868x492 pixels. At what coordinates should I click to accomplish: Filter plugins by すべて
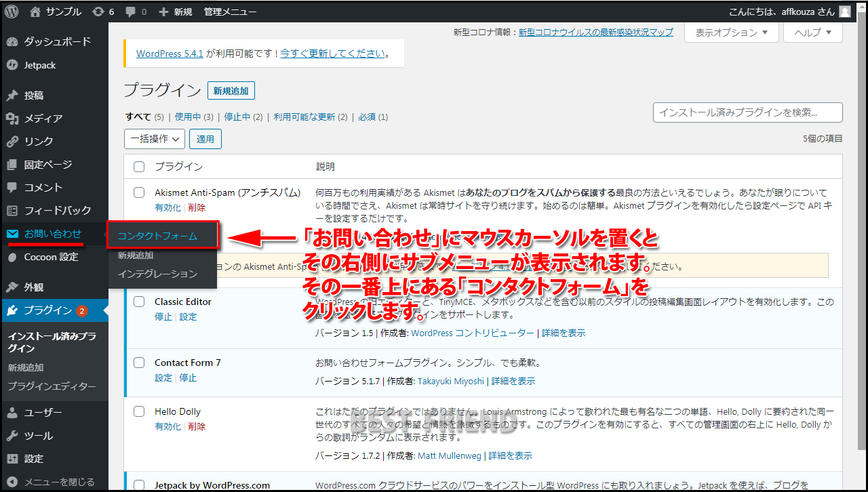138,117
